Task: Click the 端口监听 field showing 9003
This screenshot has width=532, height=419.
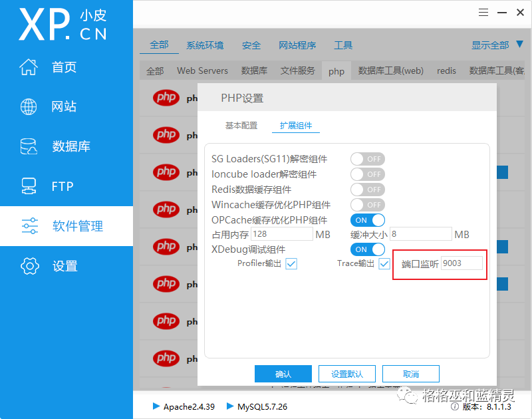Action: pyautogui.click(x=462, y=263)
